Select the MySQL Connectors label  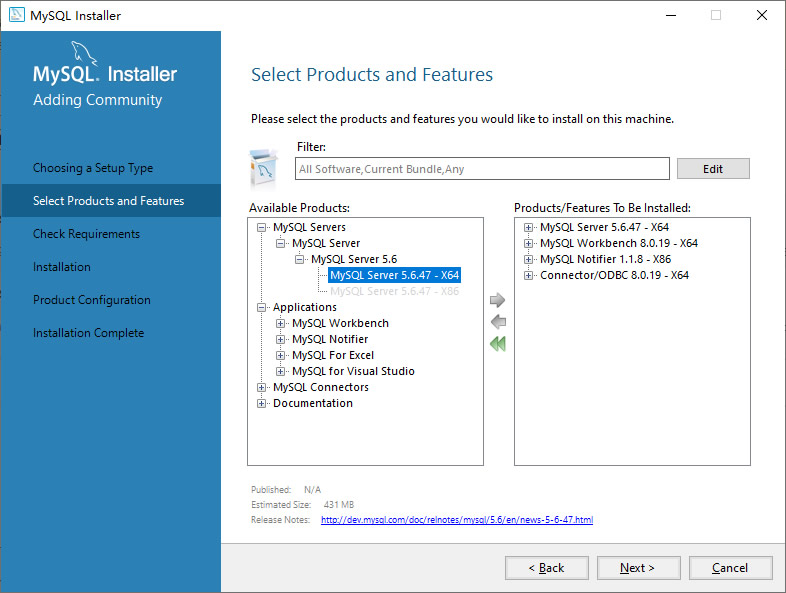(321, 387)
